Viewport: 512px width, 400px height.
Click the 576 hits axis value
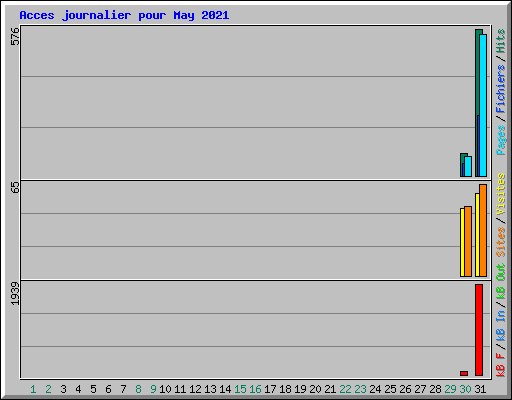pyautogui.click(x=15, y=36)
